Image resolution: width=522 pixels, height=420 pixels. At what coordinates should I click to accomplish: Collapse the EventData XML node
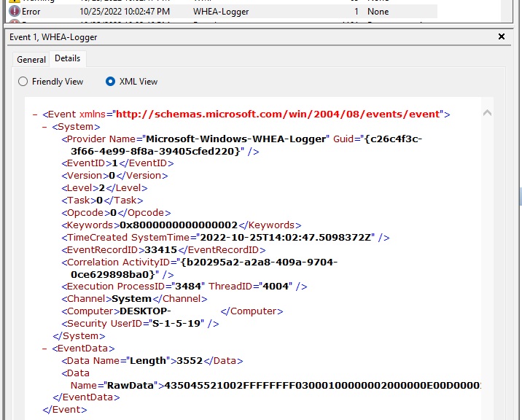pyautogui.click(x=45, y=349)
